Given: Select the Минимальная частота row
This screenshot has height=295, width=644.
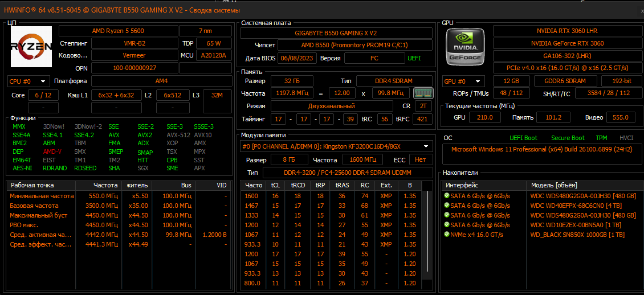Looking at the screenshot, I should tap(119, 196).
